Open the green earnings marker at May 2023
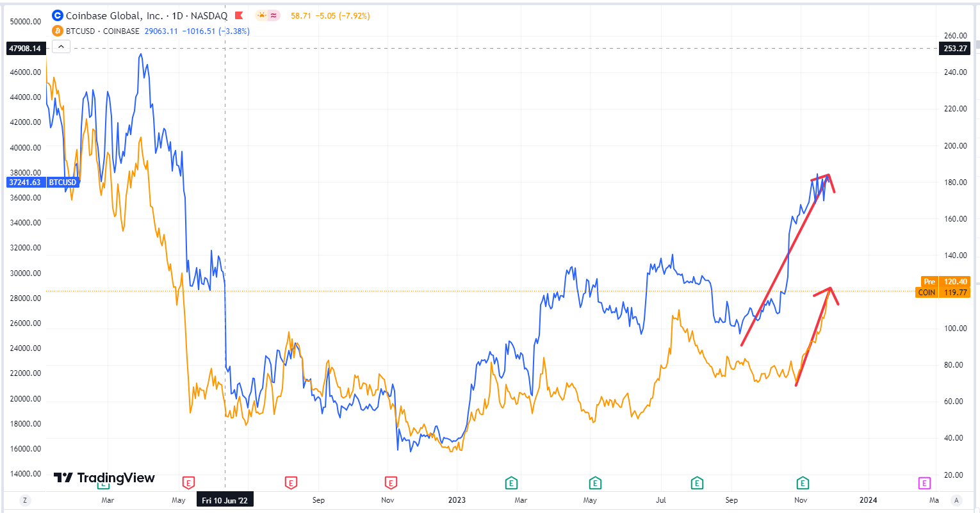980x513 pixels. click(x=595, y=482)
